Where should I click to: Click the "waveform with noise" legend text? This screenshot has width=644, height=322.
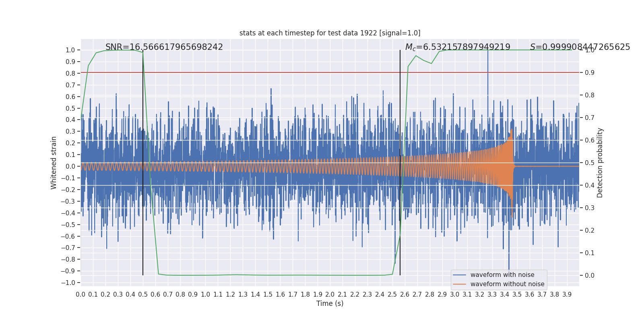pos(502,275)
